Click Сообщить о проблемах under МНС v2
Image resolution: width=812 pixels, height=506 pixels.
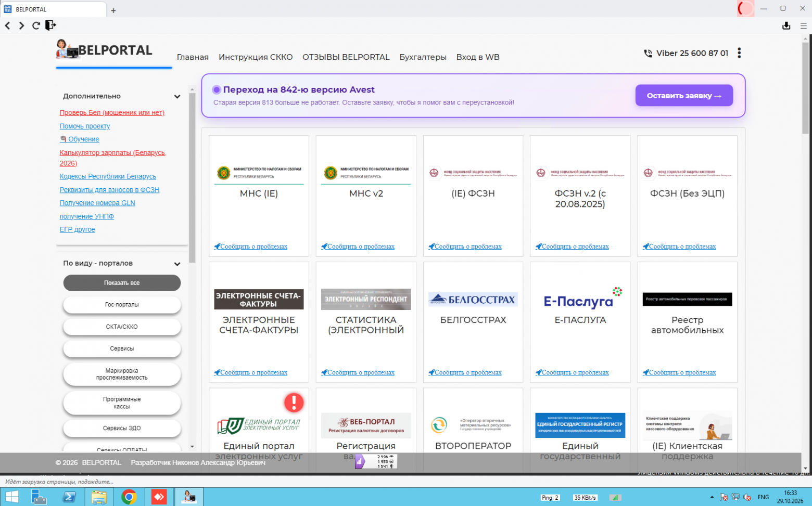click(x=358, y=246)
